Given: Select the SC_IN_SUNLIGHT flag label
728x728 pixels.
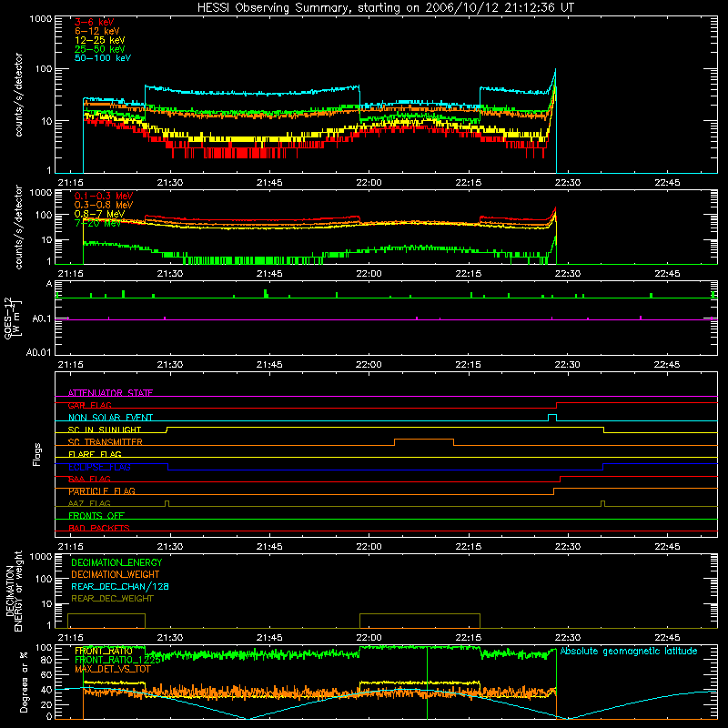Looking at the screenshot, I should (105, 430).
